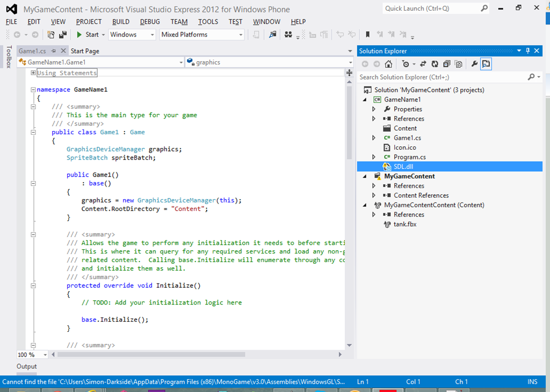Open Pending Changes Filter in Solution Explorer
This screenshot has width=550, height=392.
(x=406, y=64)
